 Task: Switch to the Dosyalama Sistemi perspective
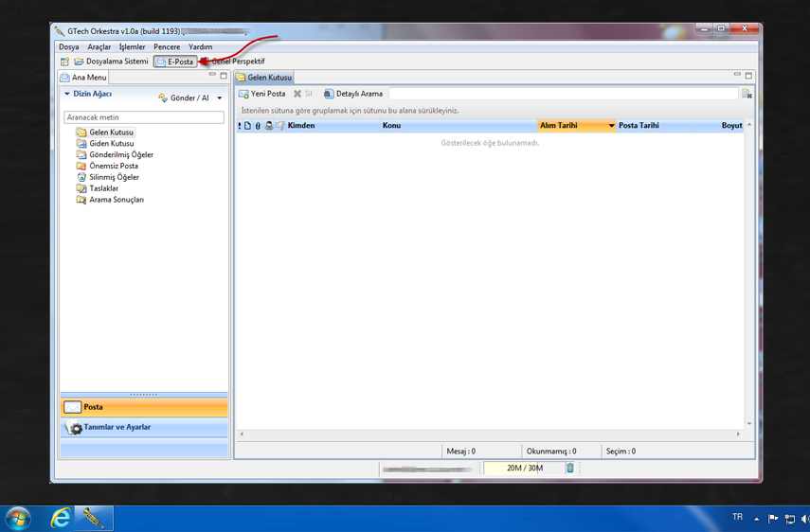pyautogui.click(x=112, y=62)
